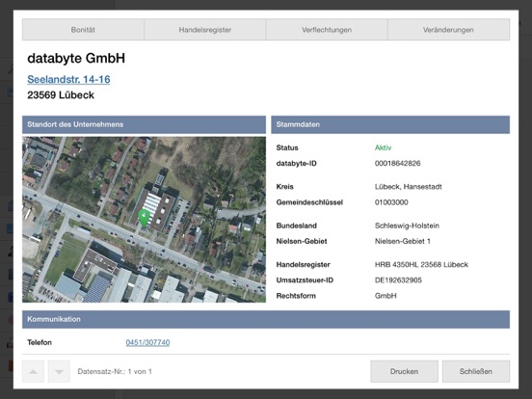Click the Standort des Unternehmens header
Screen dimensions: 532x399
pyautogui.click(x=144, y=124)
